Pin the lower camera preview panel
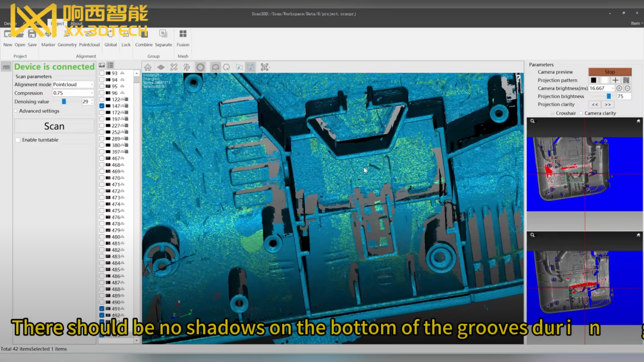The image size is (644, 362). click(x=638, y=235)
